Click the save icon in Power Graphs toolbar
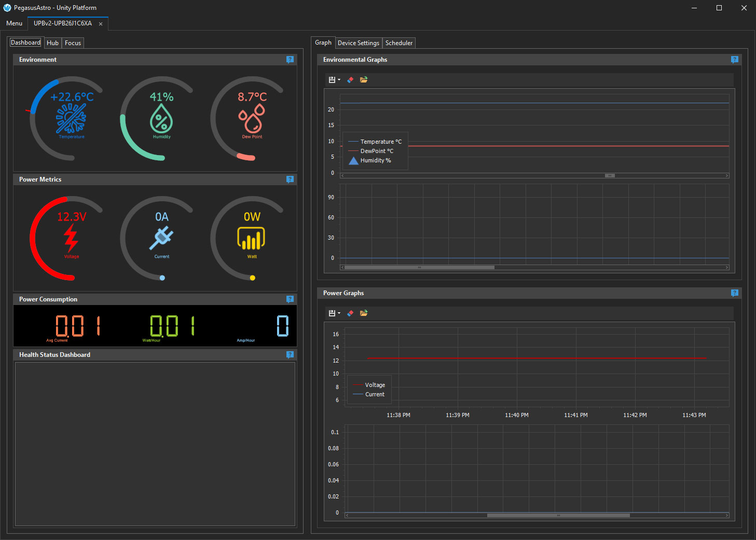This screenshot has width=756, height=540. [332, 313]
